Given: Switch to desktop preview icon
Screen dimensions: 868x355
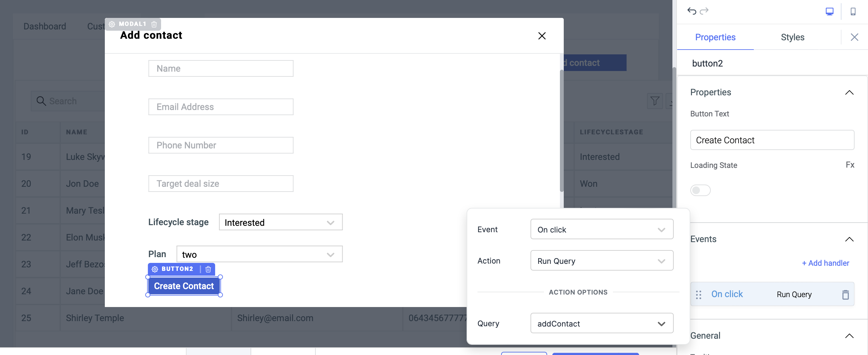Looking at the screenshot, I should 830,11.
